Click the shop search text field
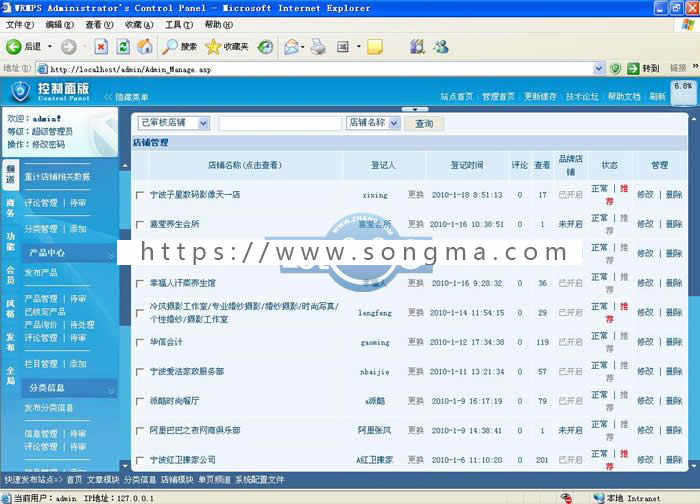The image size is (700, 504). coord(280,124)
